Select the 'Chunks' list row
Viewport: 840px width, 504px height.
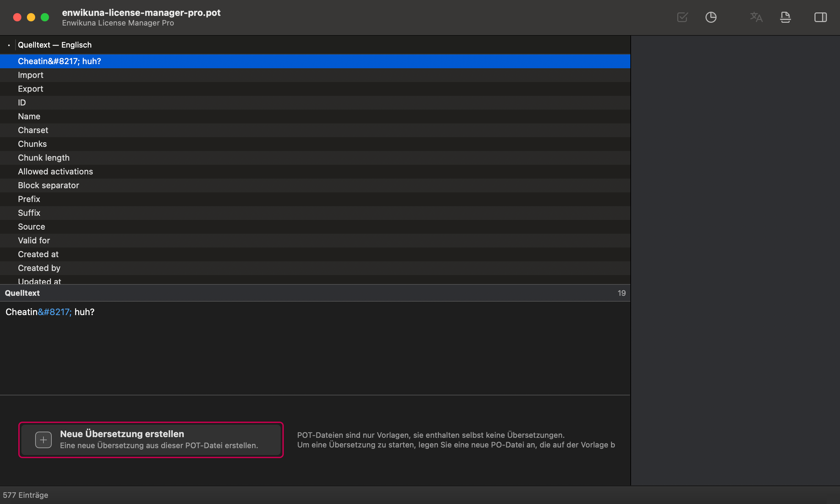315,144
